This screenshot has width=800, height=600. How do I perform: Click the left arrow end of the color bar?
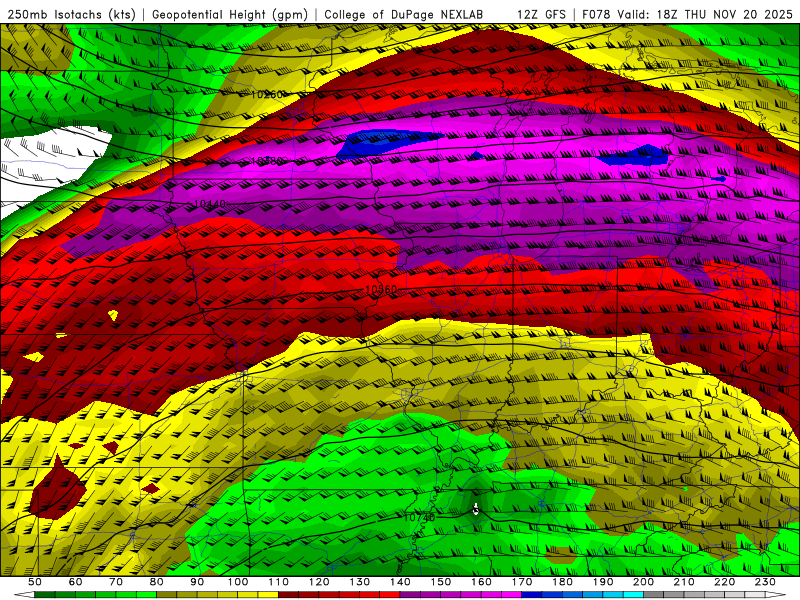24,594
